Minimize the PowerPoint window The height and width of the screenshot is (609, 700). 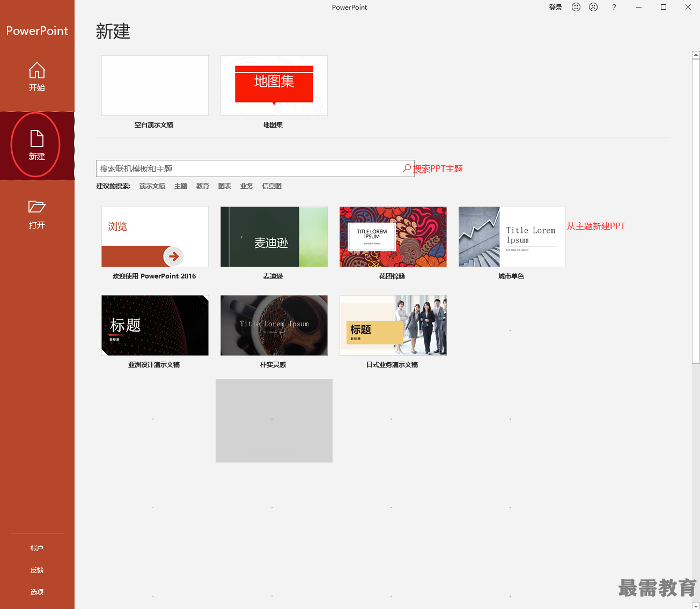pos(639,7)
